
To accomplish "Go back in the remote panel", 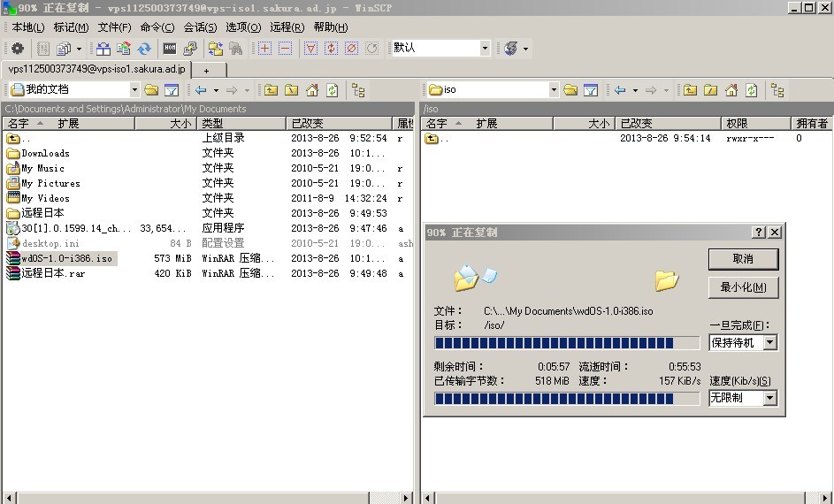I will tap(620, 90).
